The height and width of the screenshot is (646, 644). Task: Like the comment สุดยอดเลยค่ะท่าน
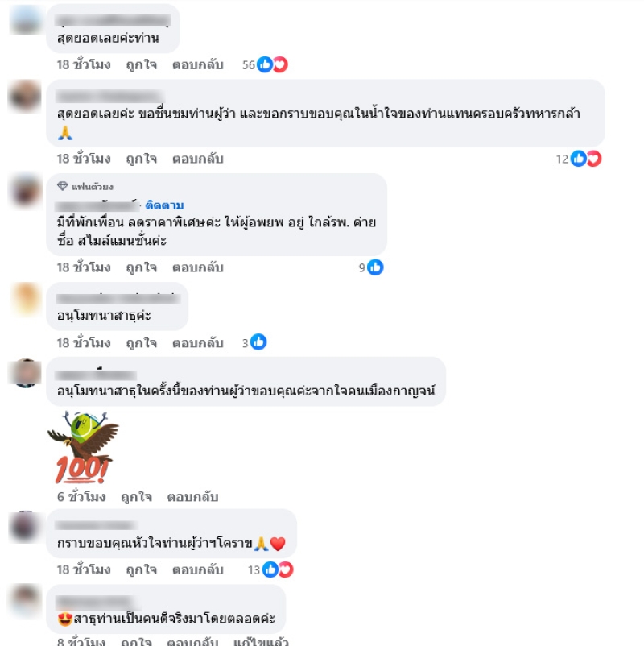coord(141,64)
